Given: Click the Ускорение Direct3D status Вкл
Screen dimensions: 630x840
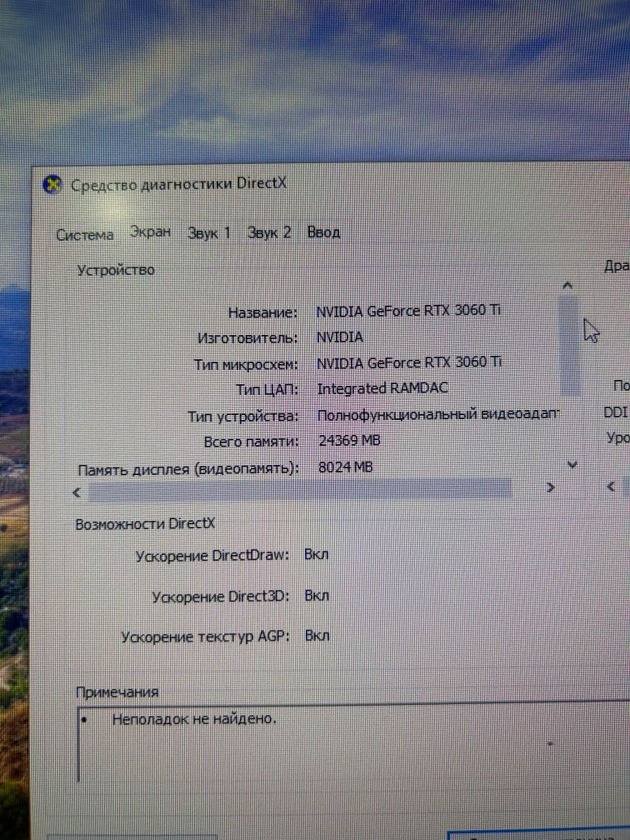Looking at the screenshot, I should [317, 595].
